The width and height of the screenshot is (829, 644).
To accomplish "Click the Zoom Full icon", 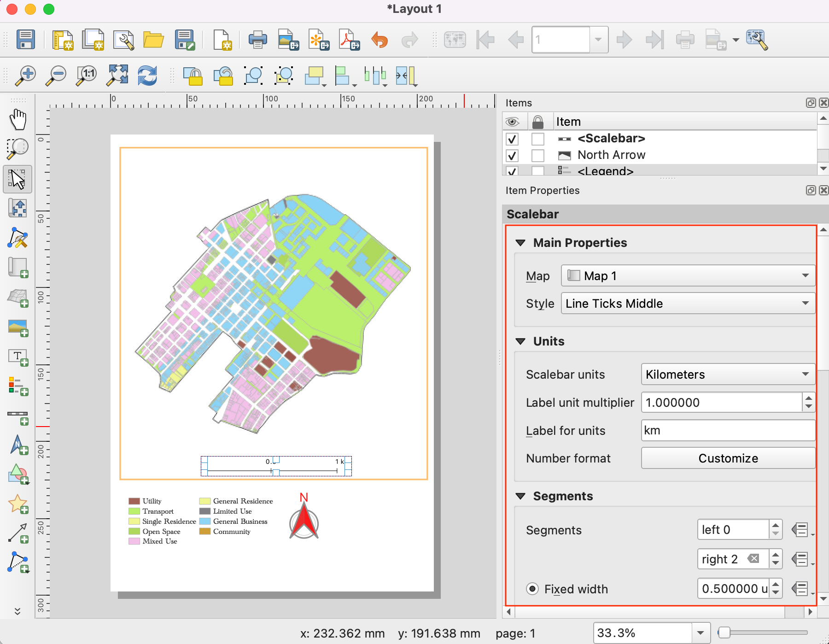I will coord(117,76).
